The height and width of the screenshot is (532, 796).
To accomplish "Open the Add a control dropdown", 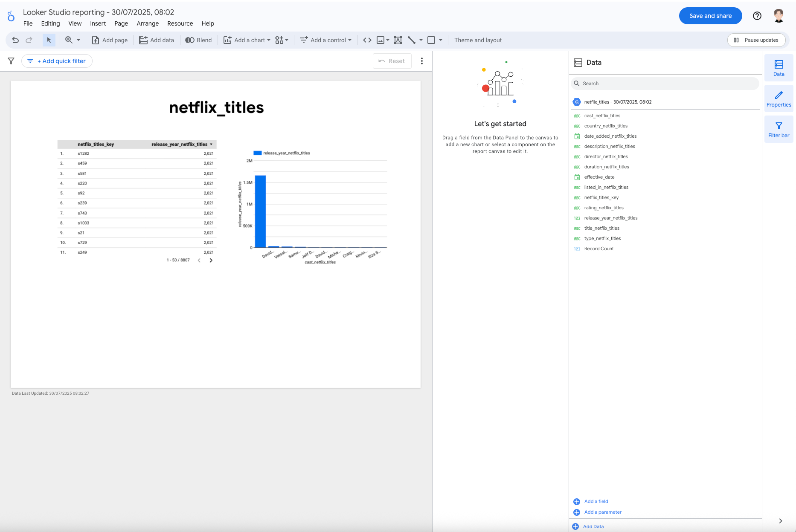I will pyautogui.click(x=325, y=40).
